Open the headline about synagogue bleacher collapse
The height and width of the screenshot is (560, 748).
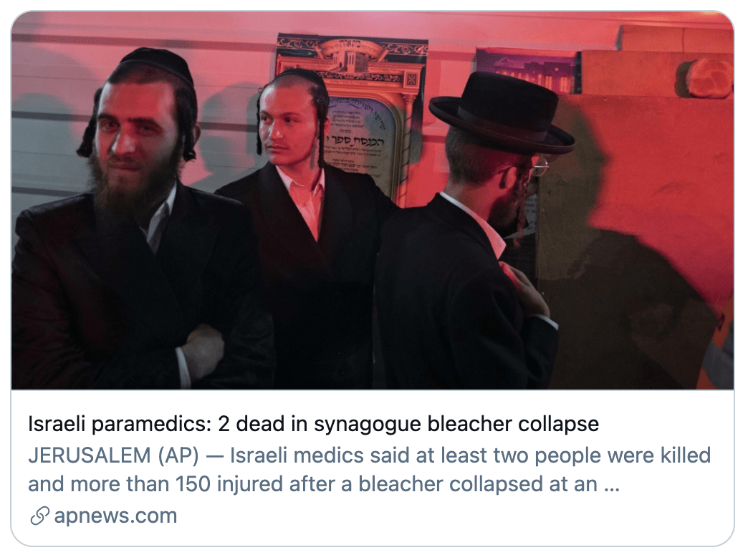(x=313, y=423)
